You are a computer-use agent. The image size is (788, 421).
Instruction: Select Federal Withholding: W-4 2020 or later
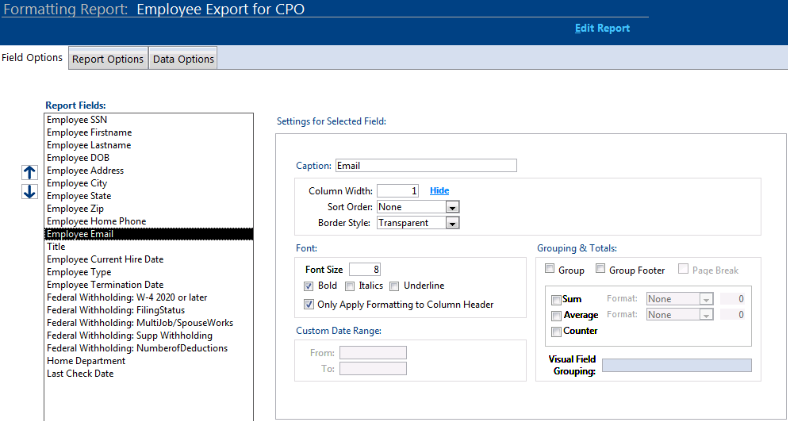149,297
